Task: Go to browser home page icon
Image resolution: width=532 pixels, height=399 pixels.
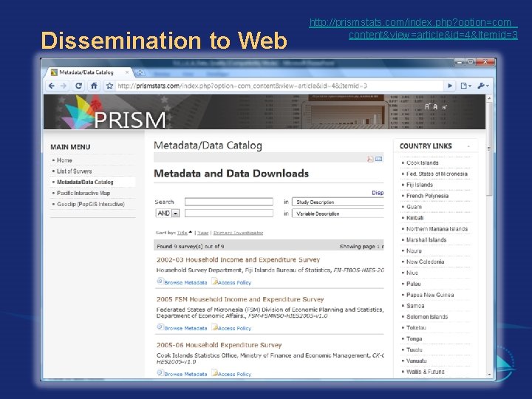Action: 94,86
